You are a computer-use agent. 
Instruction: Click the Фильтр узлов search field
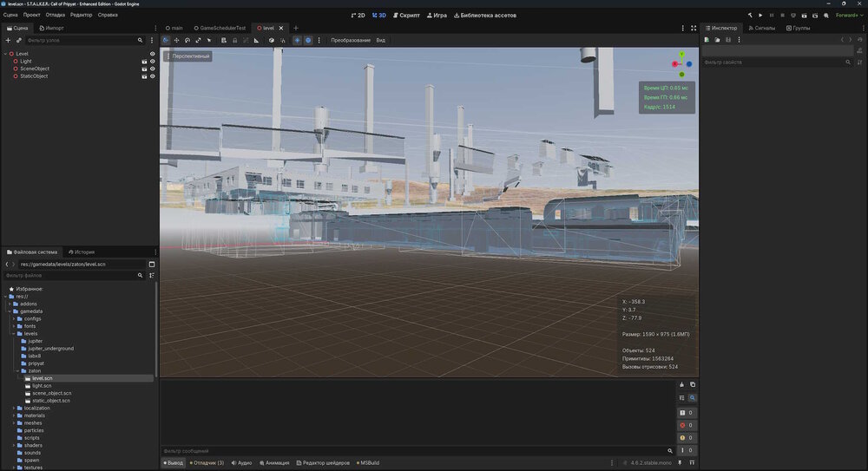pyautogui.click(x=84, y=41)
